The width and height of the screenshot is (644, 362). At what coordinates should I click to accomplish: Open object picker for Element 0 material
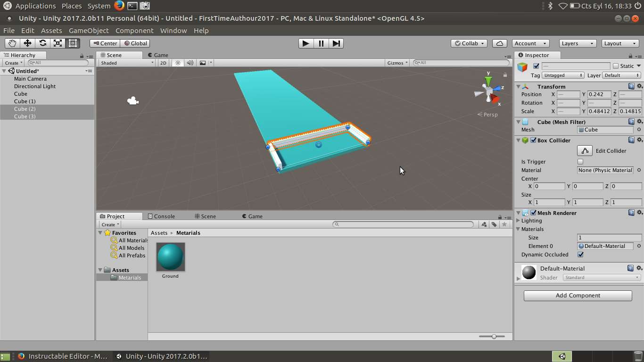point(639,246)
